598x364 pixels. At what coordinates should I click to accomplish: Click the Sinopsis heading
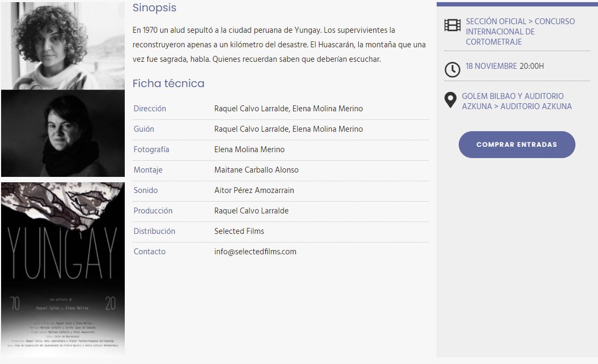(x=154, y=8)
